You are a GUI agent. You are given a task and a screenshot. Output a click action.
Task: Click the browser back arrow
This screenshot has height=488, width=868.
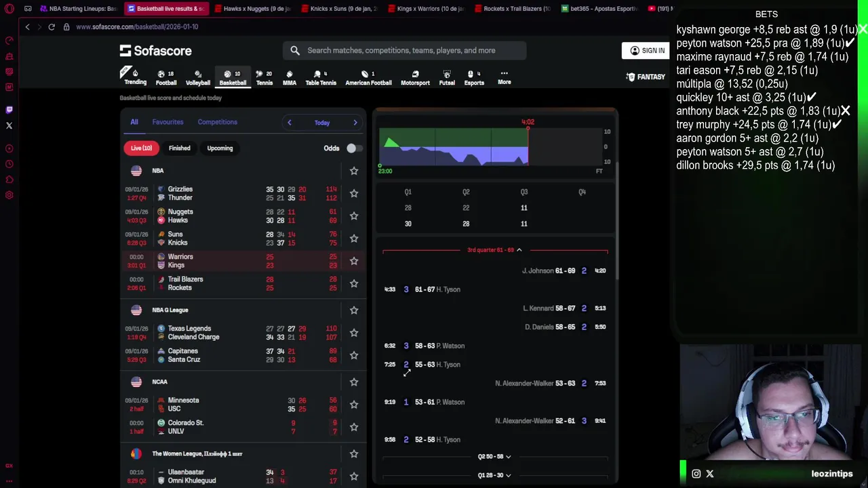click(27, 26)
